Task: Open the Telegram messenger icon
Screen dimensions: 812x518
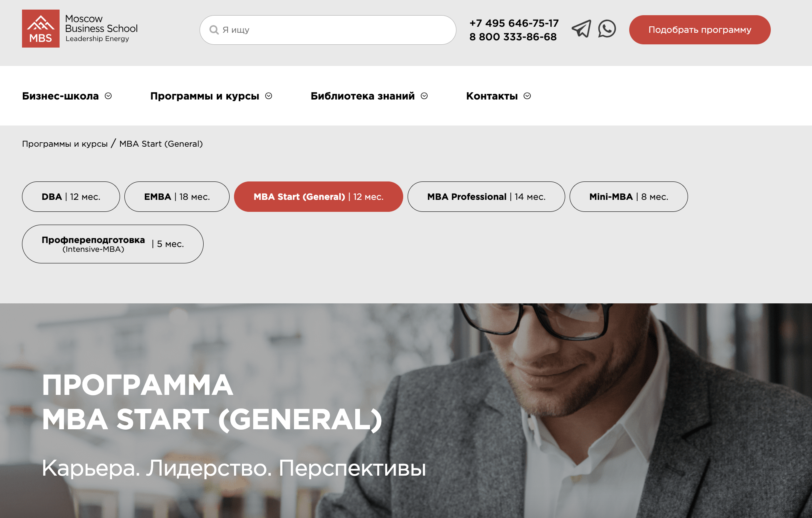Action: coord(581,29)
